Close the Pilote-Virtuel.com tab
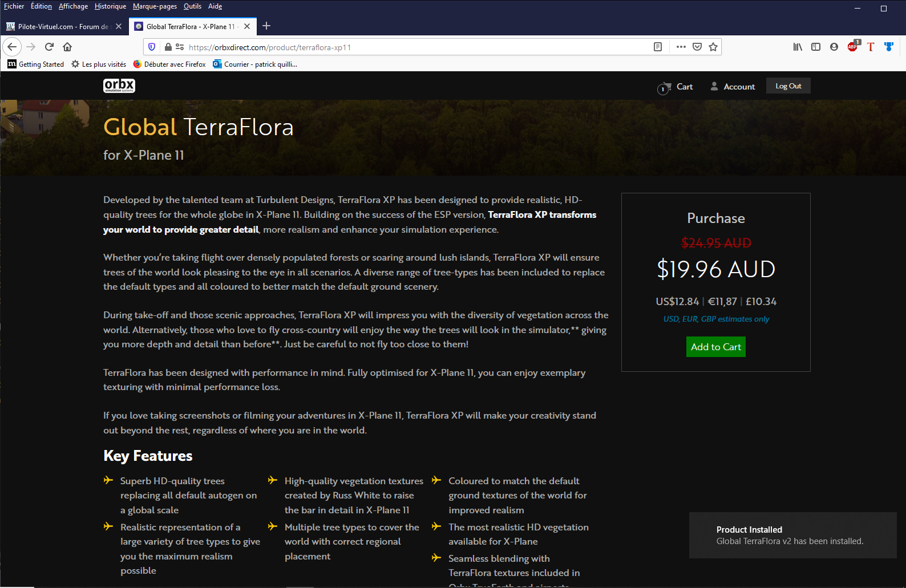Image resolution: width=906 pixels, height=588 pixels. (119, 26)
